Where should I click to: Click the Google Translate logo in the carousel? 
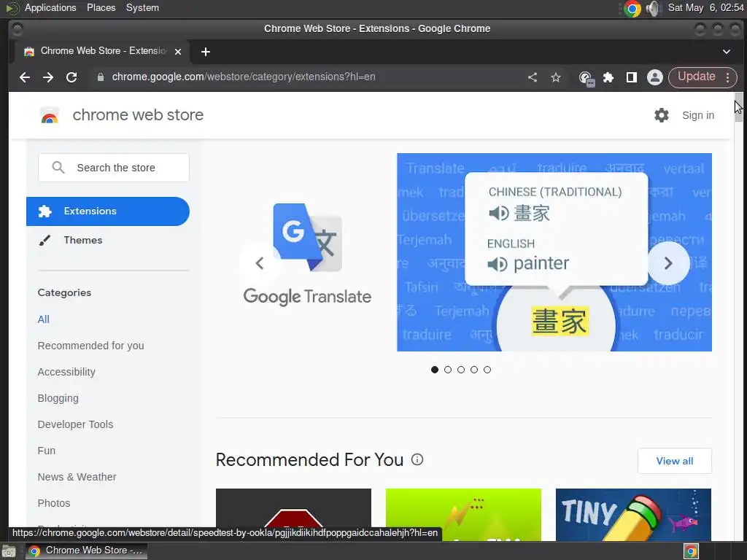[x=307, y=254]
